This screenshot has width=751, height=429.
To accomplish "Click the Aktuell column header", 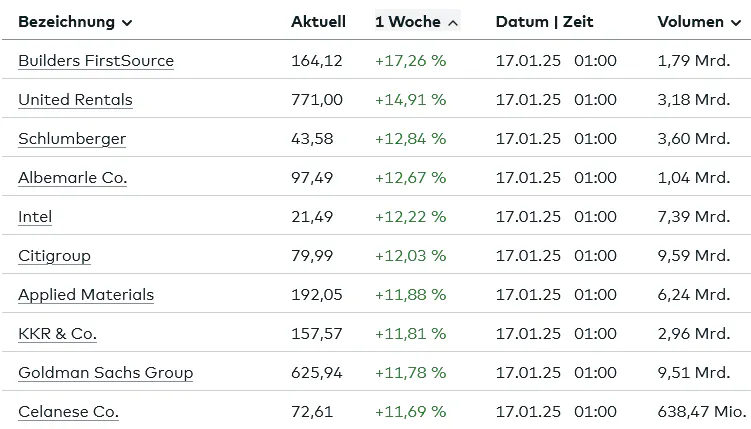I will coord(318,22).
